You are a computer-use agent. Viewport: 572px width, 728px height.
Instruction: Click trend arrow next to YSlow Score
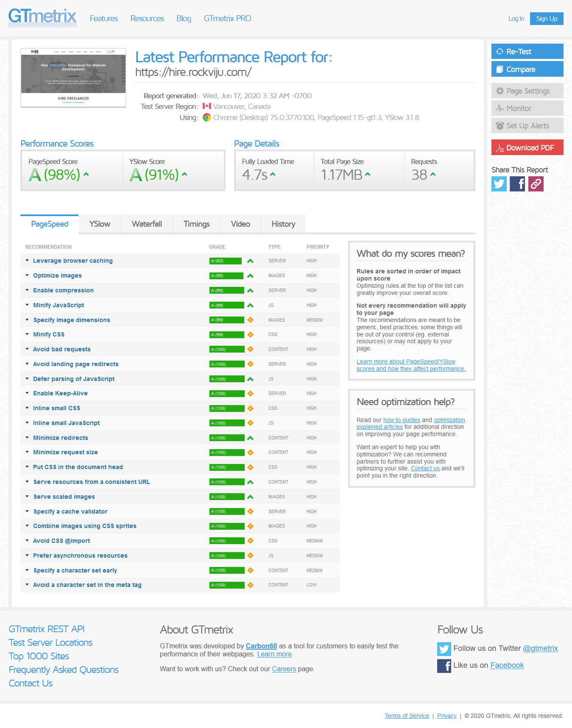point(184,174)
